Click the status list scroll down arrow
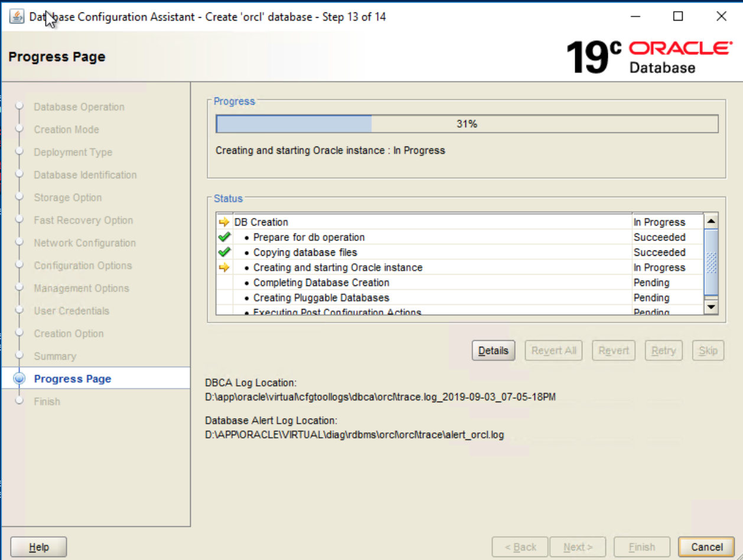Screen dimensions: 743x560 pos(712,307)
